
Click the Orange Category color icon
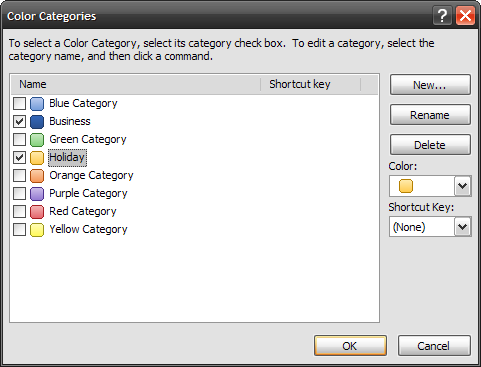coord(37,176)
